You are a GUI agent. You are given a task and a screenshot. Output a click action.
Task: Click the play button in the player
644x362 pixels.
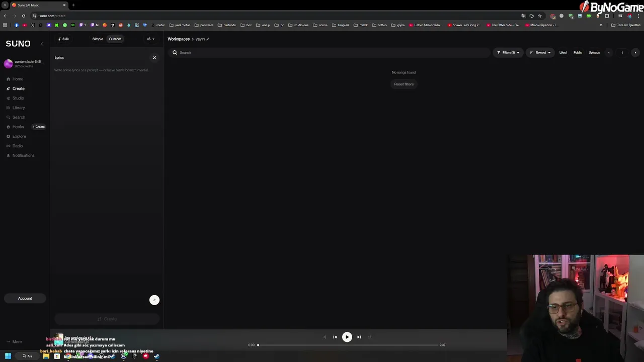347,337
